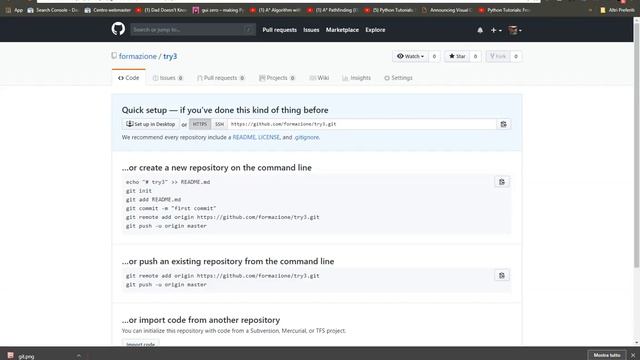Click the Import code button
The height and width of the screenshot is (360, 640).
click(140, 344)
